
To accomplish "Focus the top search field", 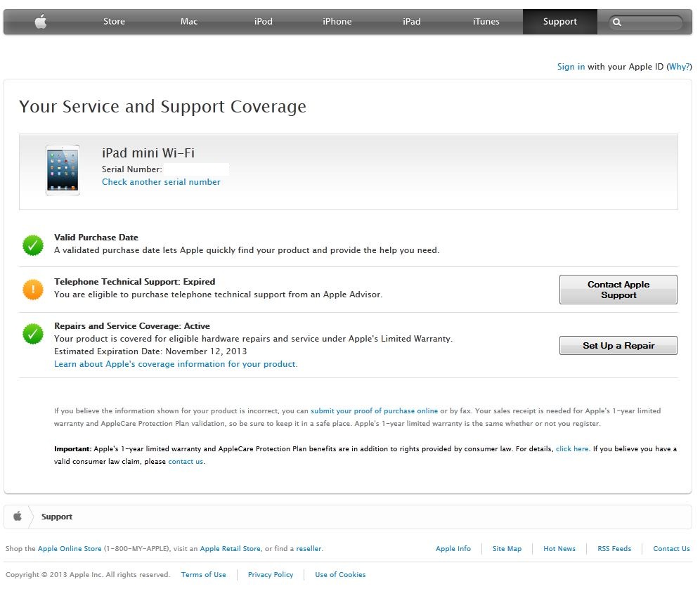I will tap(646, 22).
